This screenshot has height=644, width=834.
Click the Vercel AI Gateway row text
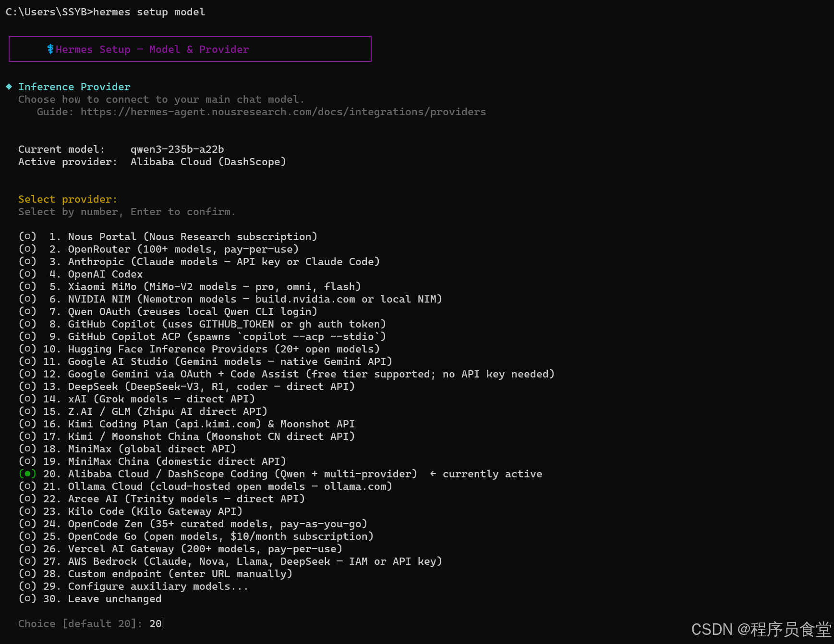pos(205,549)
